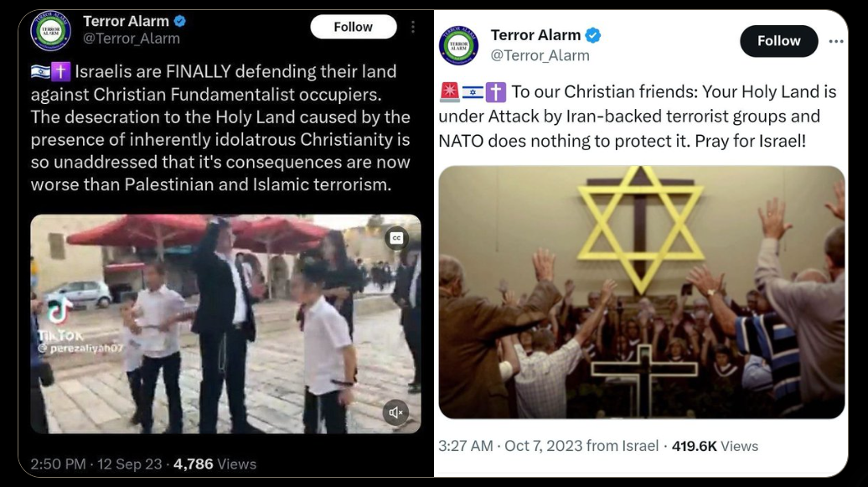This screenshot has height=487, width=868.
Task: Play the TikTok video in left tweet
Action: click(226, 324)
